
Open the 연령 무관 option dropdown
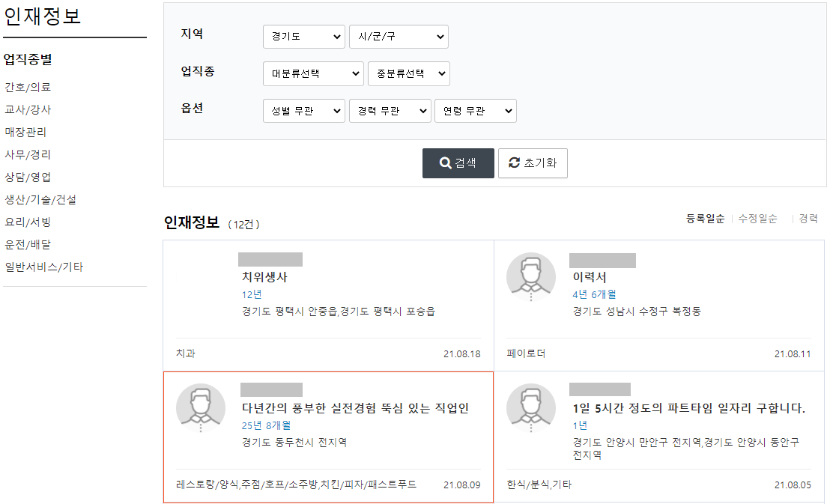pos(476,110)
